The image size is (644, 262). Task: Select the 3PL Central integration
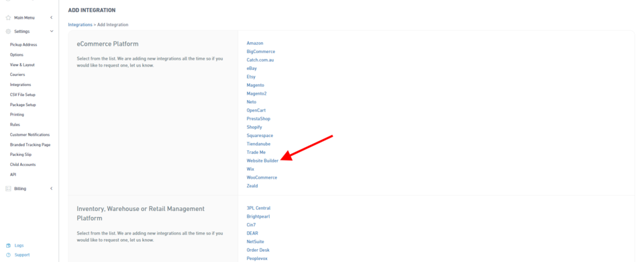click(x=258, y=208)
